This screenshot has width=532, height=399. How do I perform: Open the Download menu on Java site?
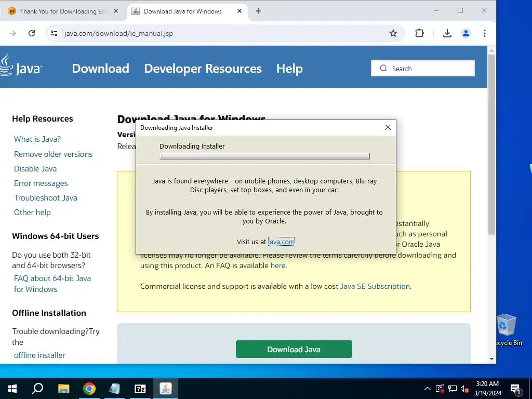[100, 69]
